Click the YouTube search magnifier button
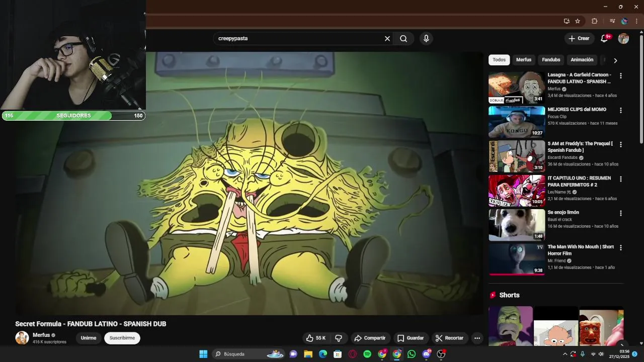Image resolution: width=644 pixels, height=362 pixels. [404, 39]
